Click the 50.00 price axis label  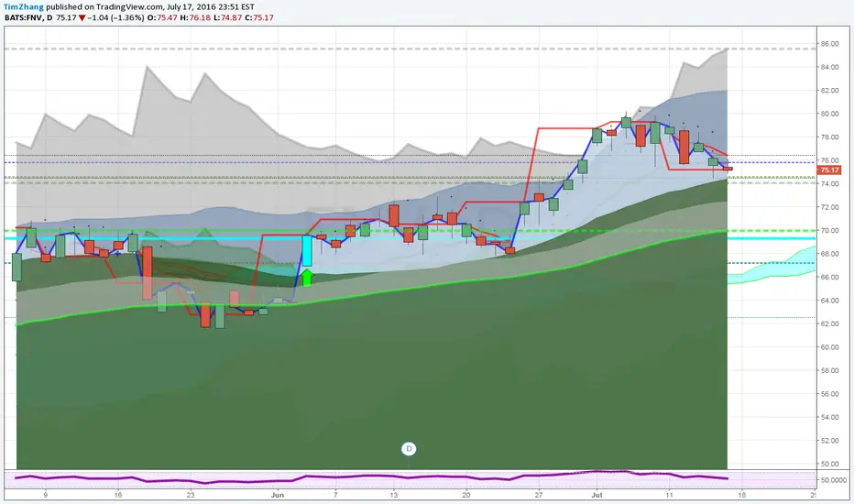pyautogui.click(x=829, y=464)
